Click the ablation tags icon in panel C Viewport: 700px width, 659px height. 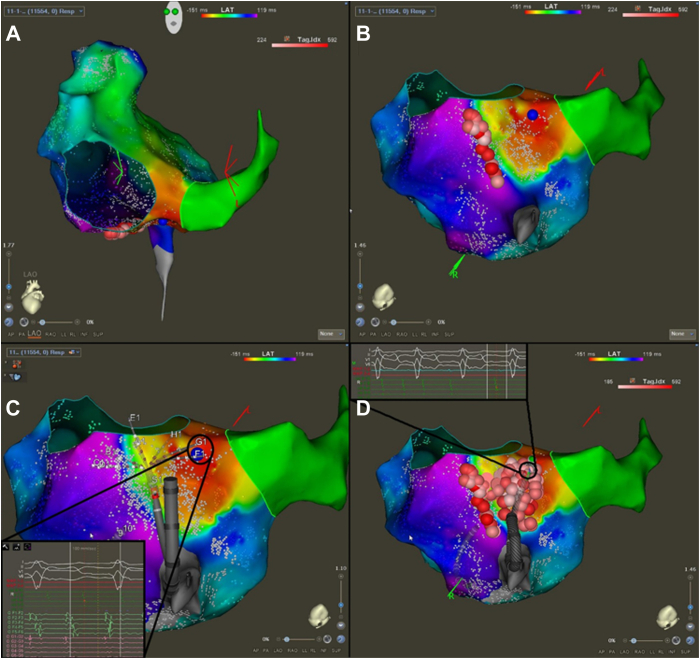(x=17, y=364)
